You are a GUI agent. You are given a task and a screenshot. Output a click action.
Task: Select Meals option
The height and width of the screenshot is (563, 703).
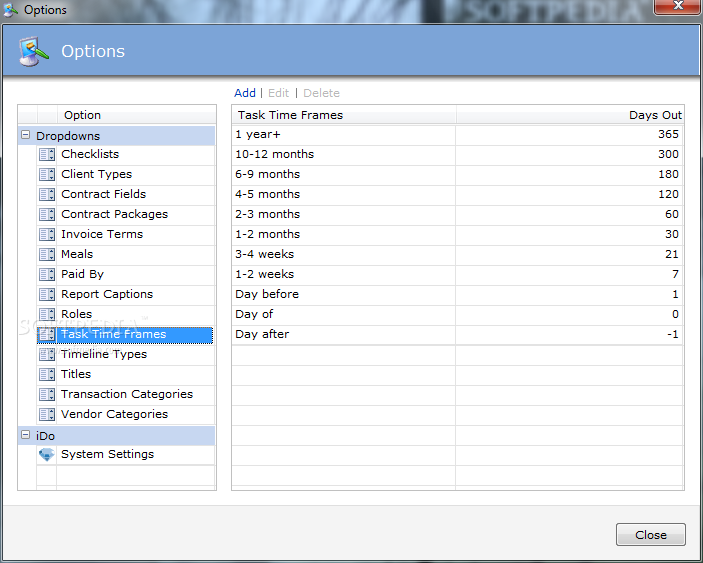click(126, 254)
